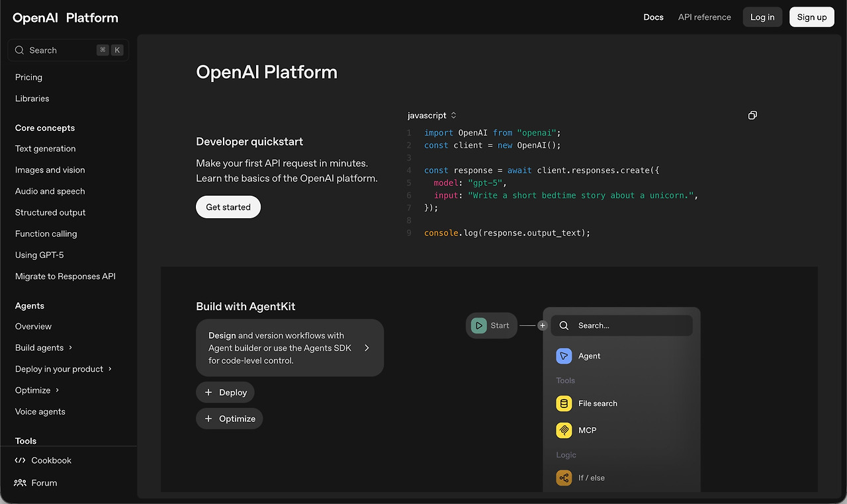Switch to the Docs tab

[654, 17]
